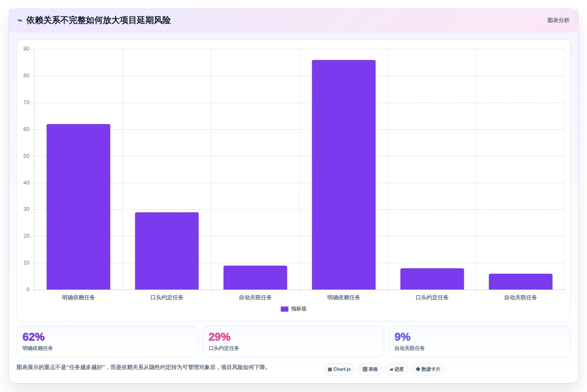Click the 口头约定任务 bar at 29
Viewport: 587px width, 392px height.
pyautogui.click(x=167, y=251)
